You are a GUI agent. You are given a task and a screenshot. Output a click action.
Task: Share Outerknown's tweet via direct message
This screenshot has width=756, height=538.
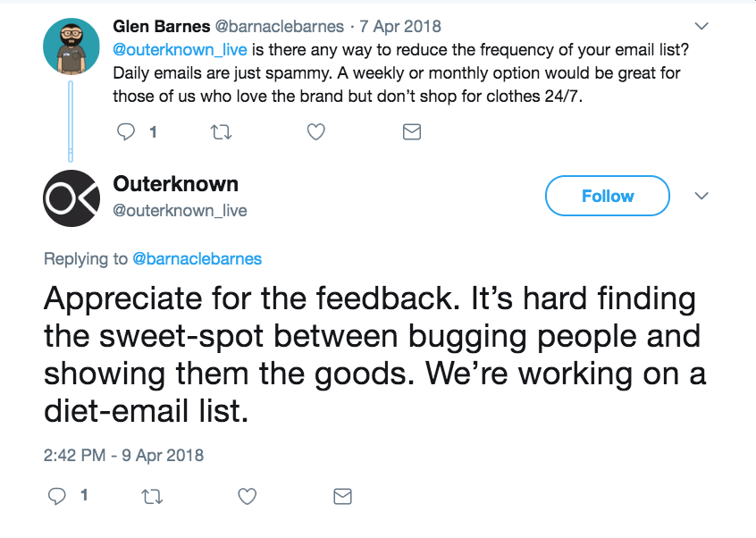342,495
